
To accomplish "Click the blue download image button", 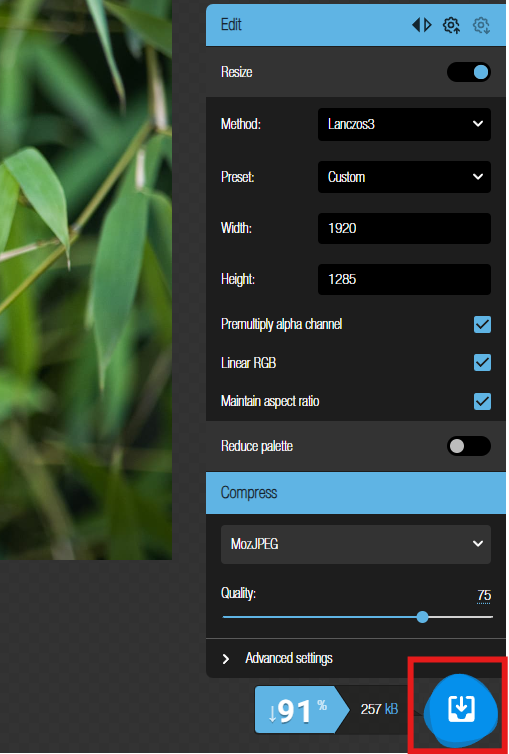I will (x=461, y=707).
